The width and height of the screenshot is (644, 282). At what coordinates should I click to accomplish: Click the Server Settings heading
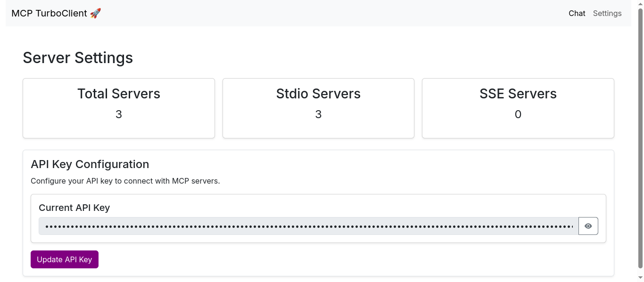78,57
